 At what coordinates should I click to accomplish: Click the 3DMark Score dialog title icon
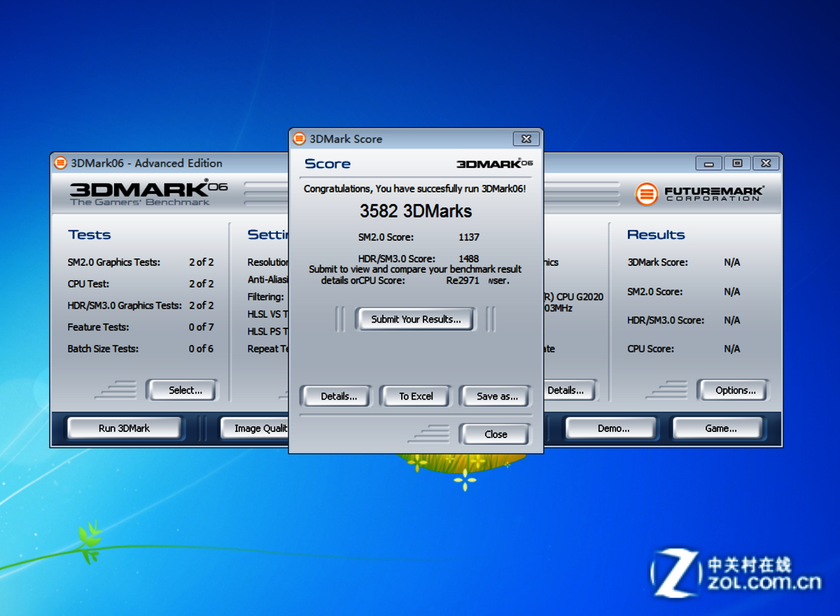point(300,139)
